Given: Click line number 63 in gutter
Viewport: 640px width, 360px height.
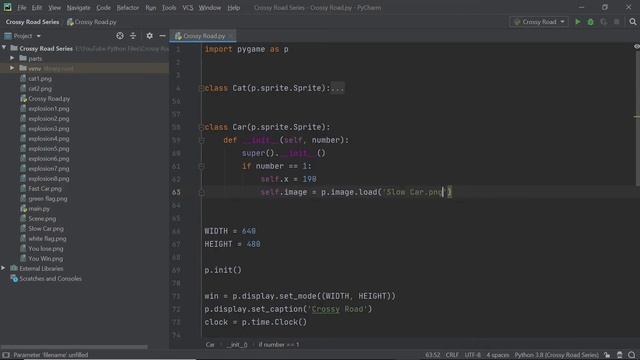Looking at the screenshot, I should pos(176,192).
